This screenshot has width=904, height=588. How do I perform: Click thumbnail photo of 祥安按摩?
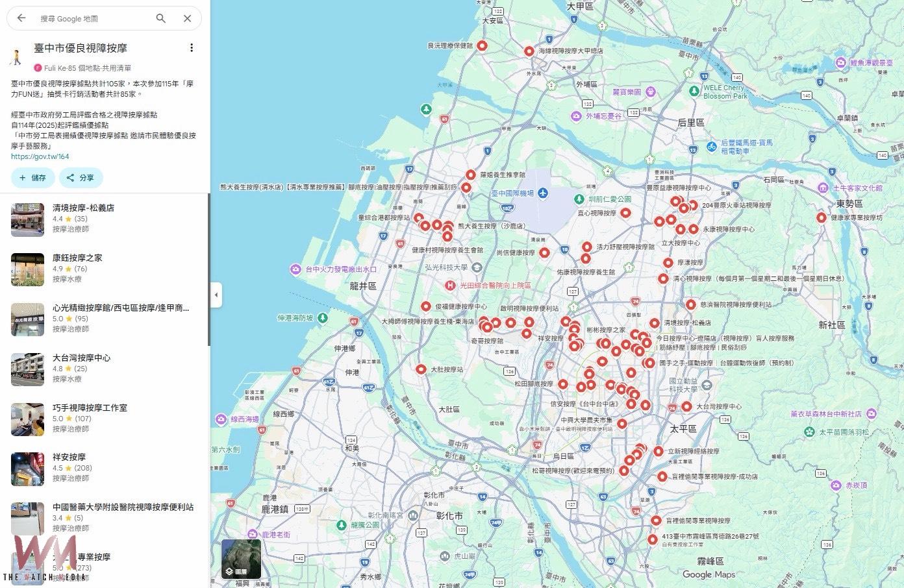point(27,469)
